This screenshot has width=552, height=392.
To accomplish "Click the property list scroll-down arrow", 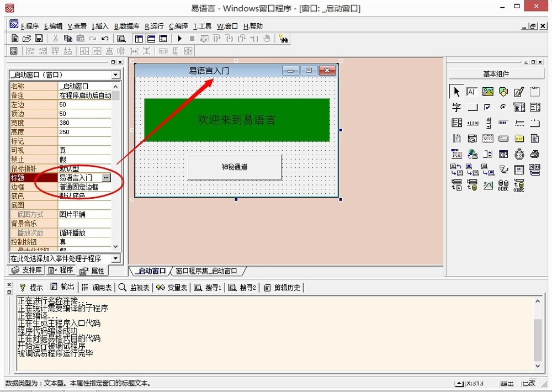I will (x=116, y=247).
